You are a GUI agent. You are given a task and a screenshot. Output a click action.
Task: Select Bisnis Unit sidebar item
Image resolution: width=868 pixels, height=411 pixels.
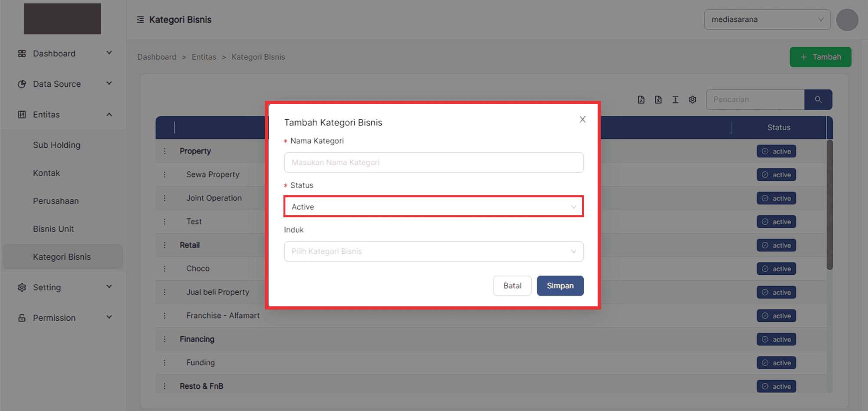tap(53, 229)
